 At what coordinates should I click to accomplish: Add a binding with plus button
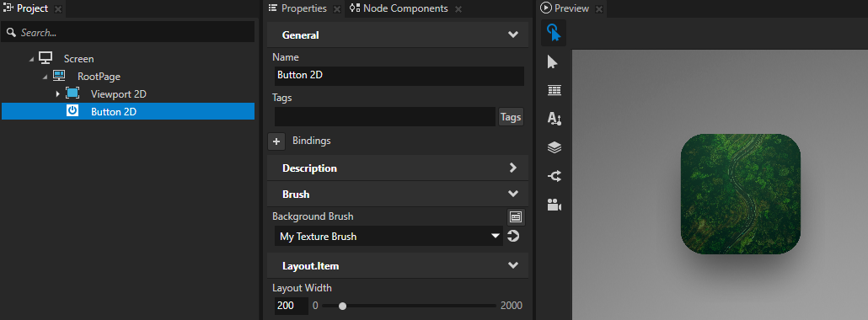click(276, 141)
